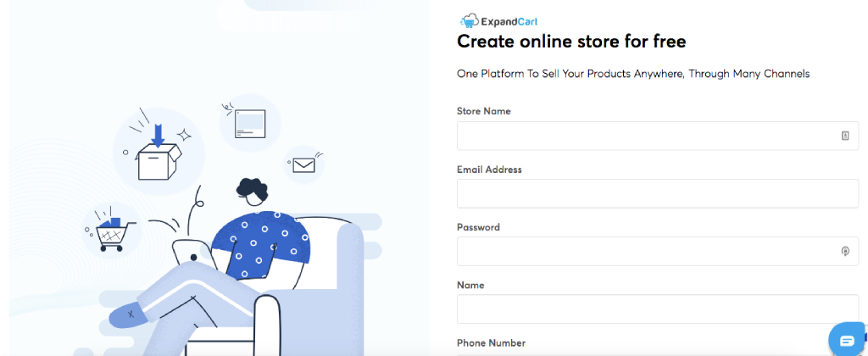This screenshot has height=356, width=868.
Task: Click the open box with blue arrow illustration
Action: 159,152
